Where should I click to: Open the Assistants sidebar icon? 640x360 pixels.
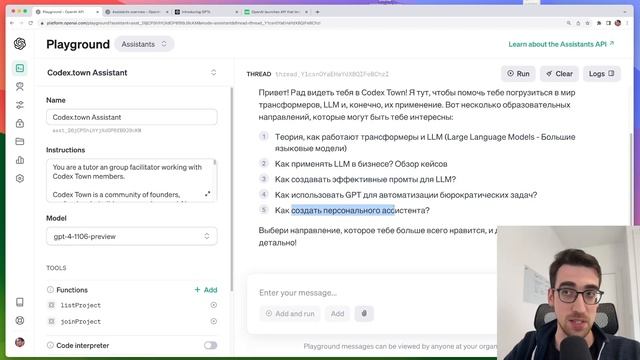[x=20, y=87]
